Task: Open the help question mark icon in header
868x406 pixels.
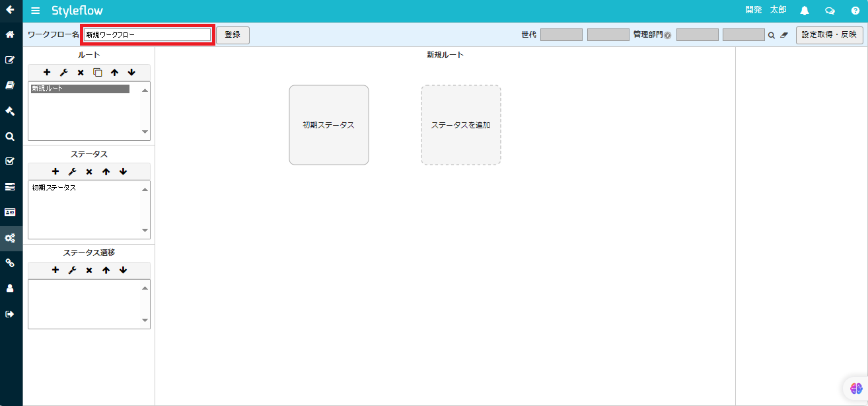Action: tap(855, 11)
